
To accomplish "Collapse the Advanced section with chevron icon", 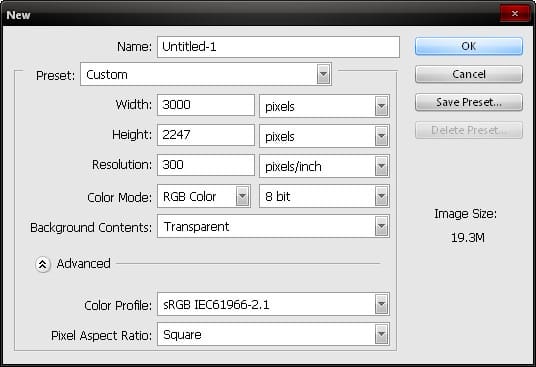I will tap(43, 264).
